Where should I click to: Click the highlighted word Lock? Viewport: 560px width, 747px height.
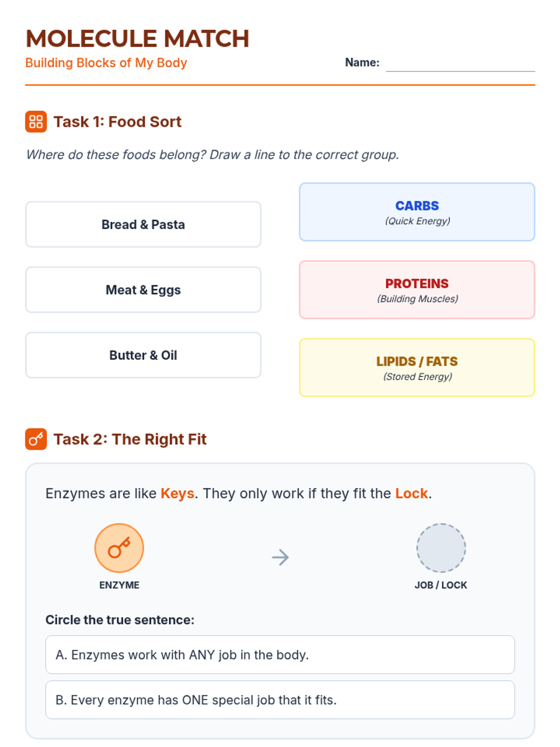pos(411,493)
